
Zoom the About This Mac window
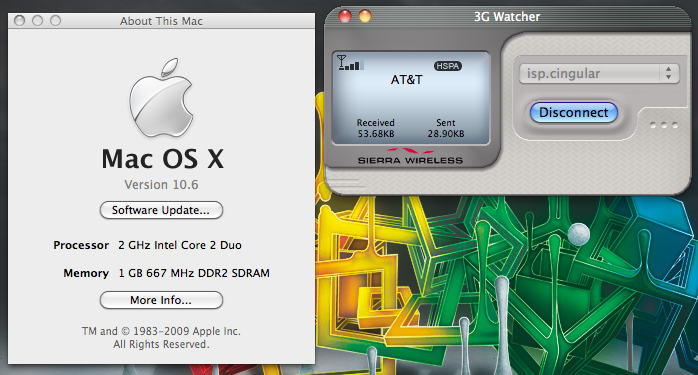click(x=55, y=20)
